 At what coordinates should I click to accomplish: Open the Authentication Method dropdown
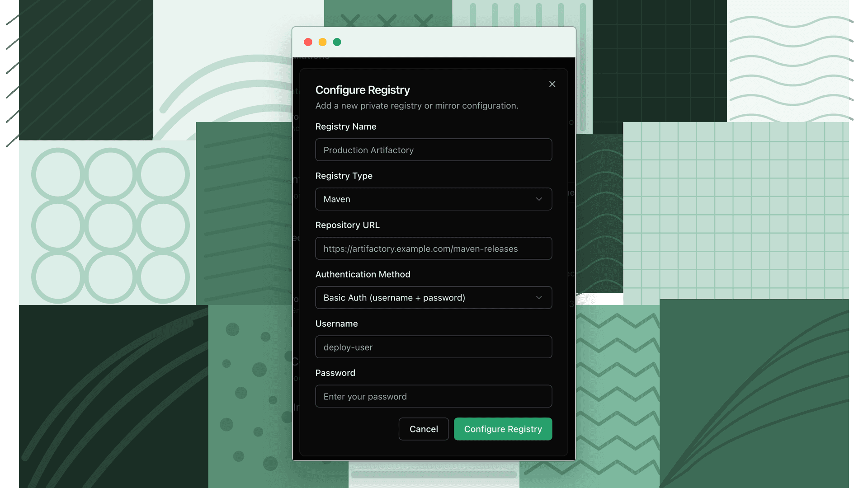coord(434,298)
